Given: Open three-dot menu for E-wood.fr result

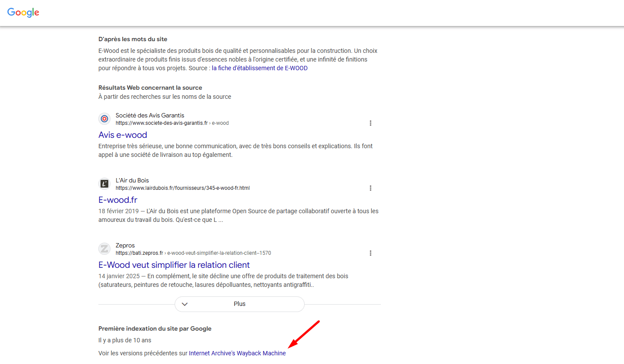Looking at the screenshot, I should 370,188.
